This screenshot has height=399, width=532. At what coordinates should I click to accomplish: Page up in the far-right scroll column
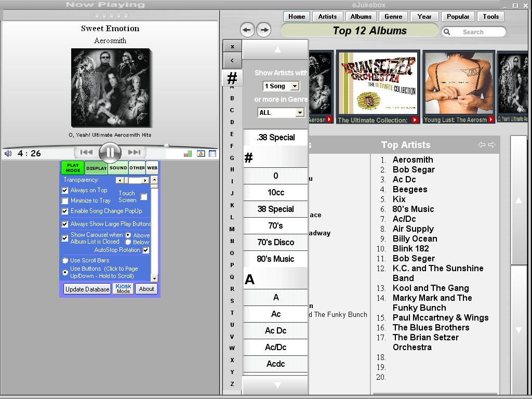[519, 200]
